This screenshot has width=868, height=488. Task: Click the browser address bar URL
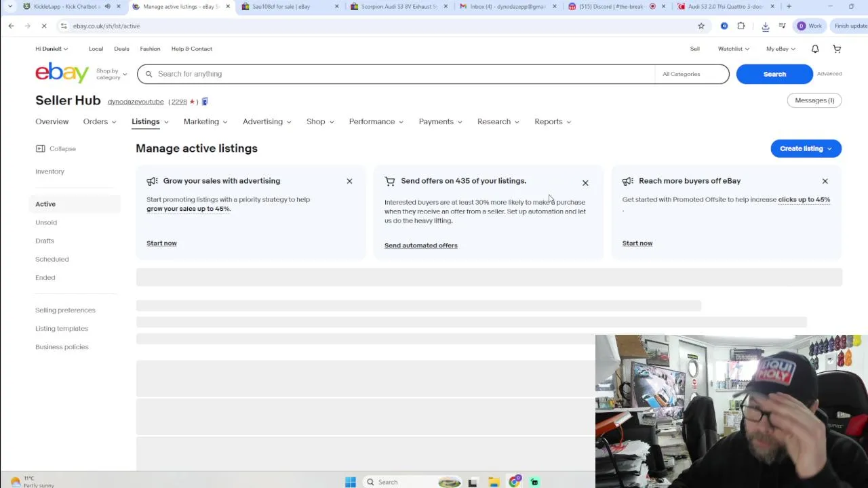106,26
